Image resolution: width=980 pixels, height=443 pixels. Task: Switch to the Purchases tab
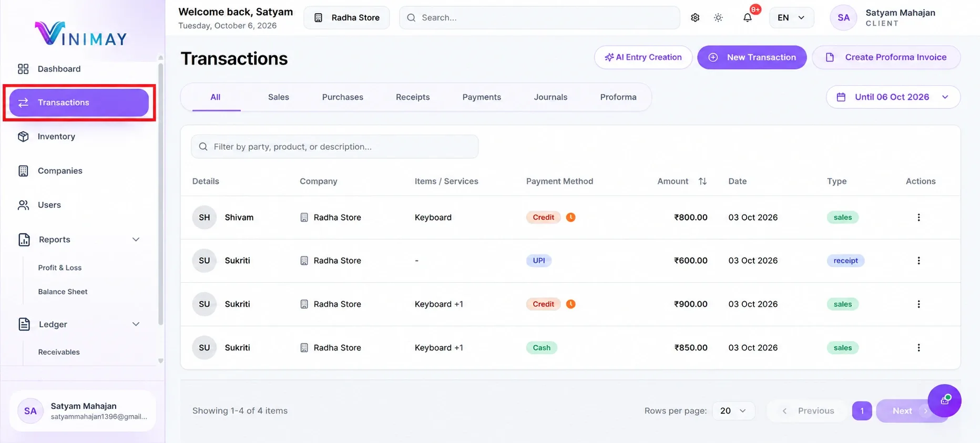(343, 97)
